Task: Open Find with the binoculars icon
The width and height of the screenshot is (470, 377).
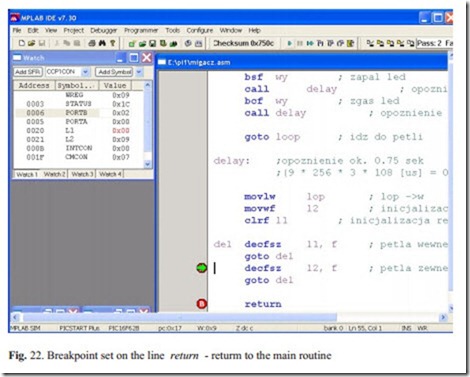Action: [x=102, y=43]
